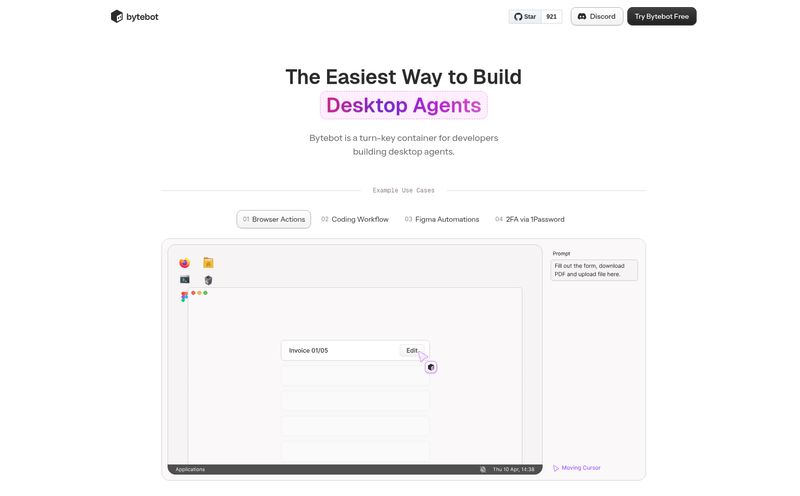Viewport: 800px width, 496px height.
Task: Click the Figma icon in demo desktop
Action: [184, 296]
